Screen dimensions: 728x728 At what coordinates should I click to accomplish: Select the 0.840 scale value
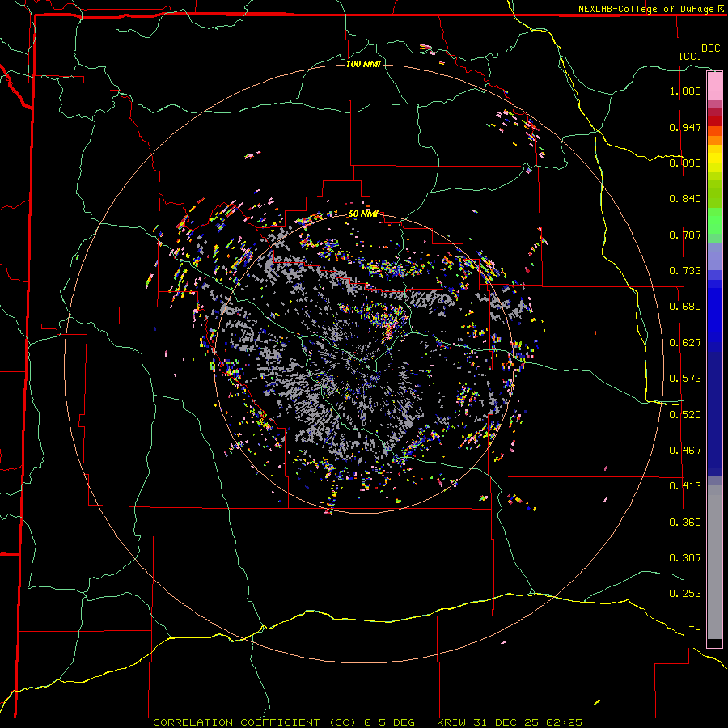pyautogui.click(x=685, y=199)
